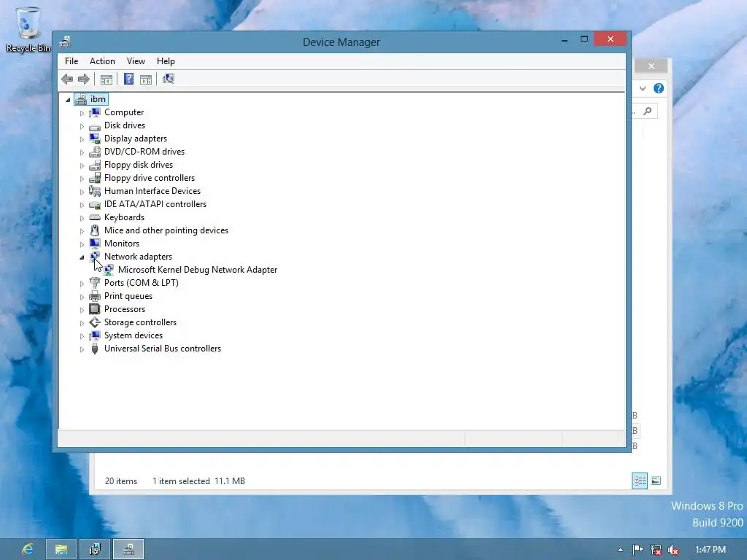Select Microsoft Kernel Debug Network Adapter label

[198, 270]
